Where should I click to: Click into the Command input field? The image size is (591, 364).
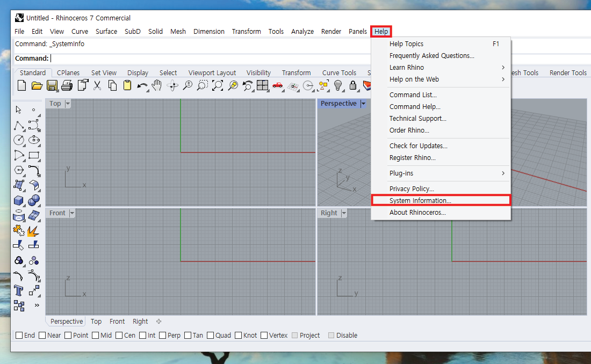coord(211,59)
